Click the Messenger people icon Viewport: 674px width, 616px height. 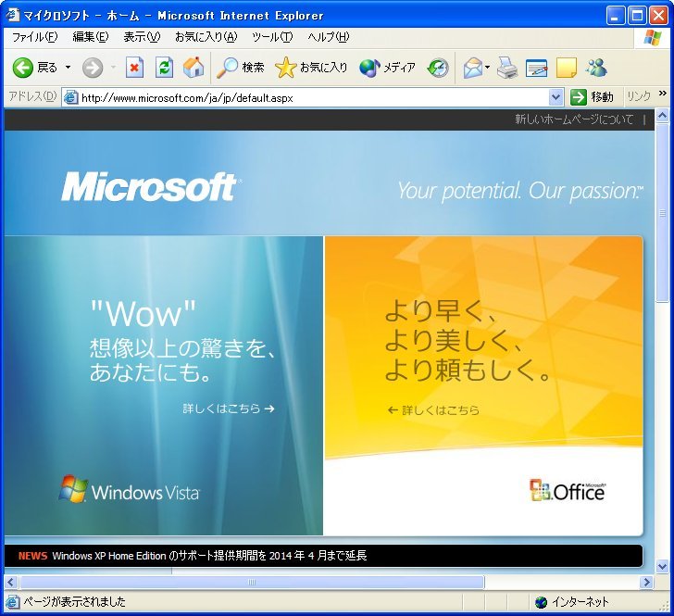[596, 68]
